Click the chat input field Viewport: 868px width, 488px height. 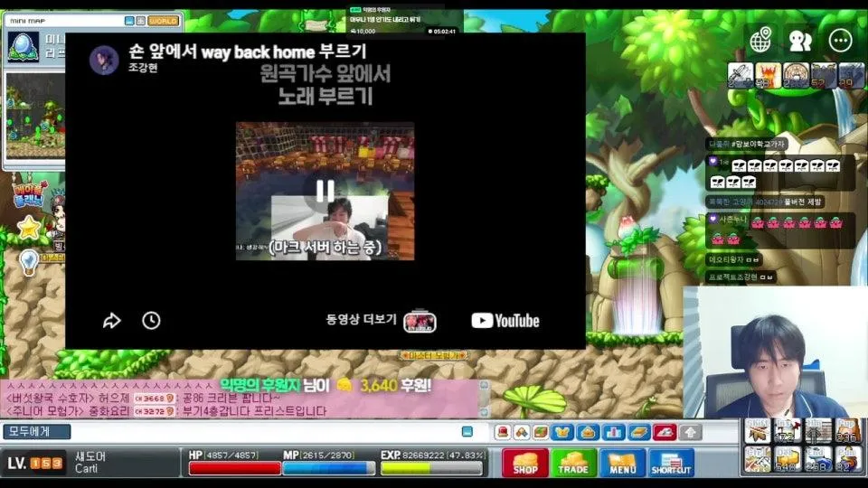tap(265, 432)
